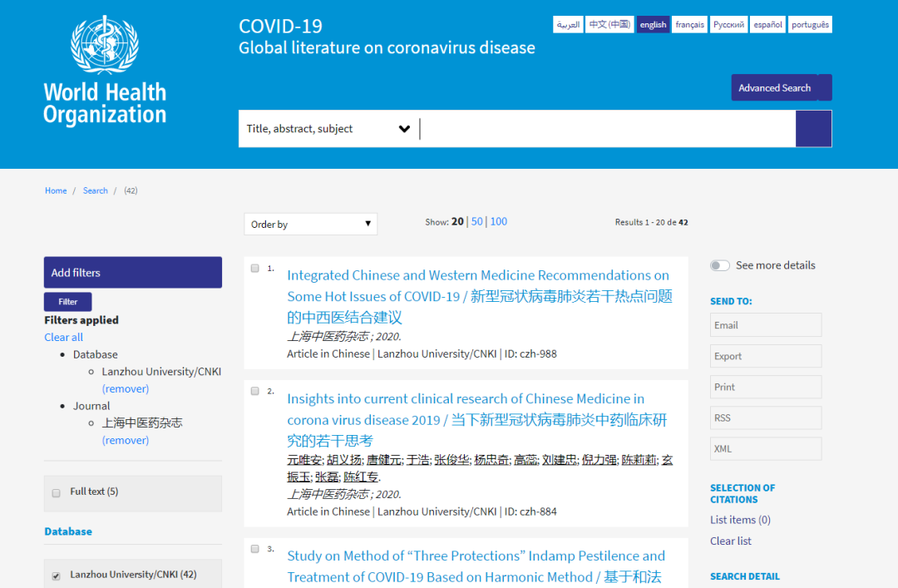The width and height of the screenshot is (898, 588).
Task: Toggle the See more details switch
Action: click(x=719, y=265)
